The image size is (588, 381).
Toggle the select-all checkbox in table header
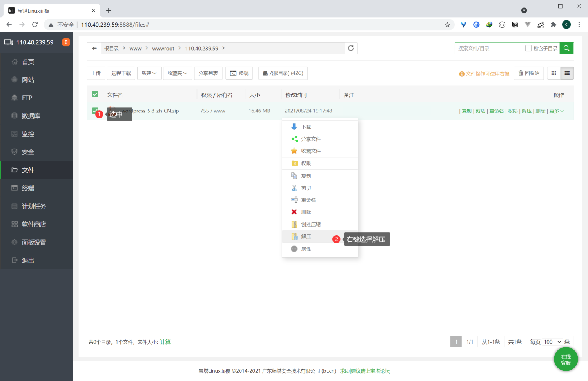[x=95, y=94]
